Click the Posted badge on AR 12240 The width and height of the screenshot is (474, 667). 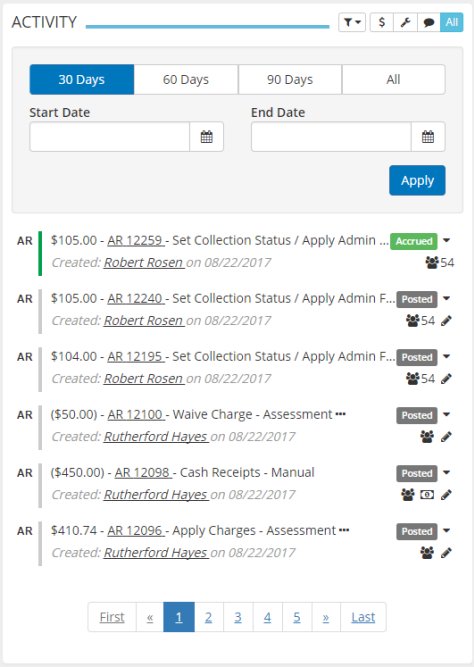coord(417,299)
